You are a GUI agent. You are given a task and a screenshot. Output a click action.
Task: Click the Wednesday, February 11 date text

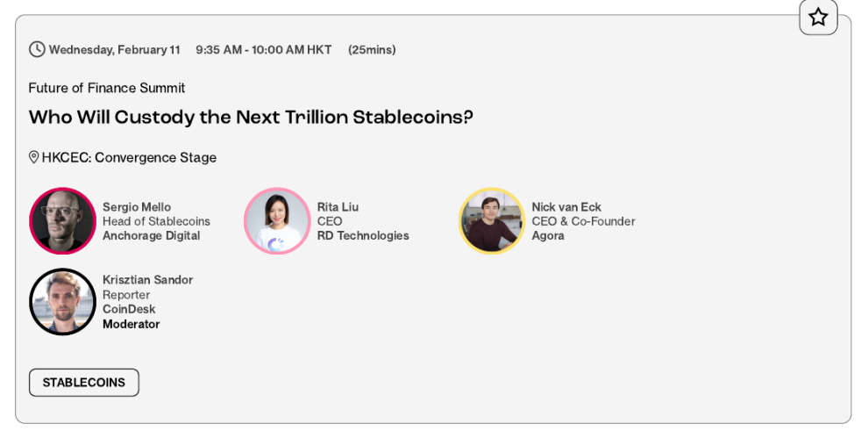coord(114,50)
